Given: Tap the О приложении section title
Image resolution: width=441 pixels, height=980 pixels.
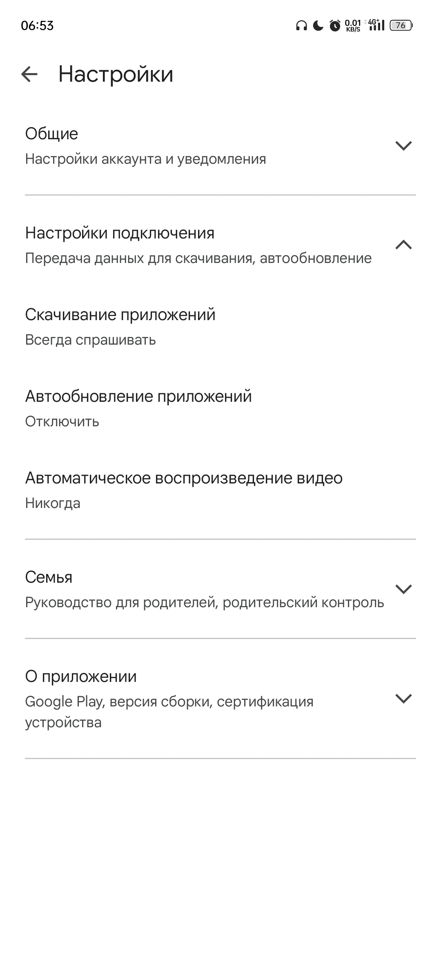Looking at the screenshot, I should 81,677.
